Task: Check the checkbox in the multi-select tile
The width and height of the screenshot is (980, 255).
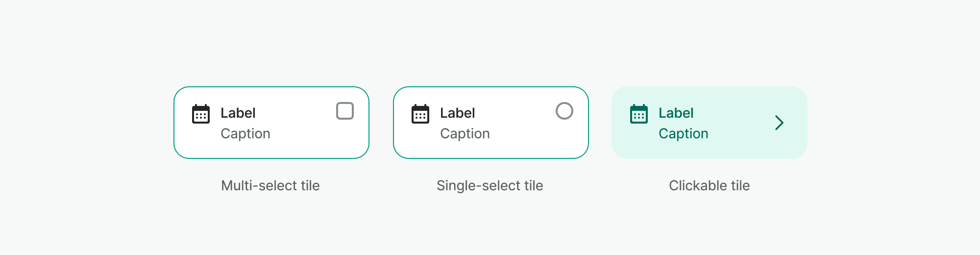Action: pos(345,111)
